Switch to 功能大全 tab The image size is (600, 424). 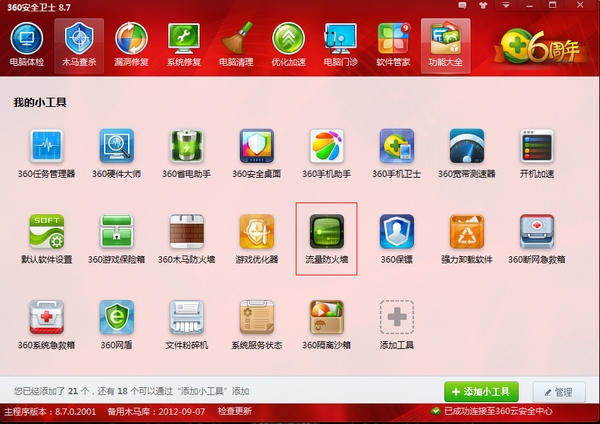tap(445, 44)
